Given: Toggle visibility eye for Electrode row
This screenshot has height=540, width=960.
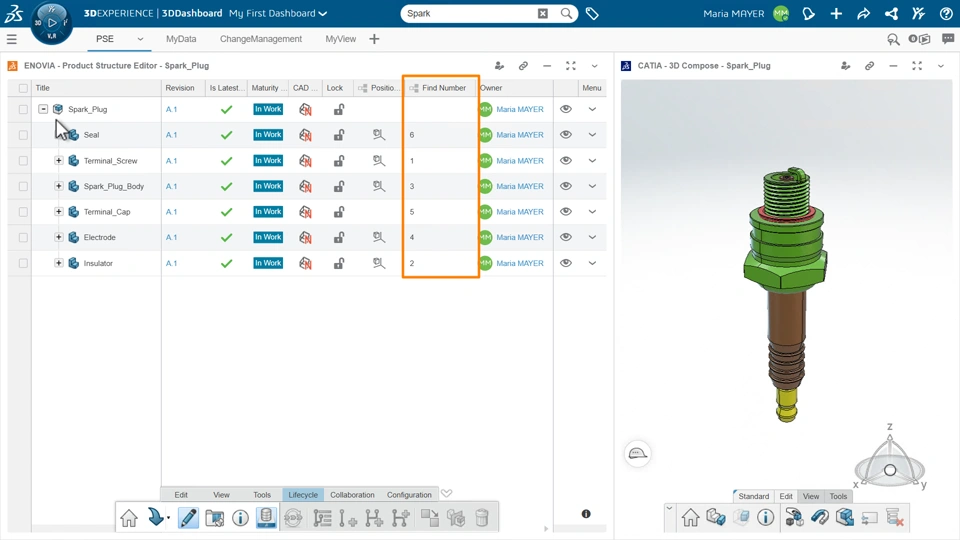Looking at the screenshot, I should pyautogui.click(x=566, y=237).
